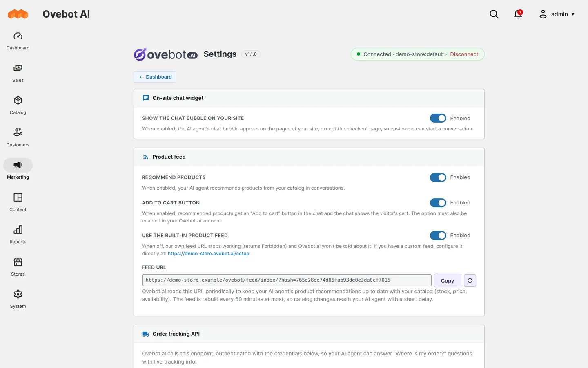Open the admin account dropdown
Image resolution: width=588 pixels, height=368 pixels.
(557, 14)
